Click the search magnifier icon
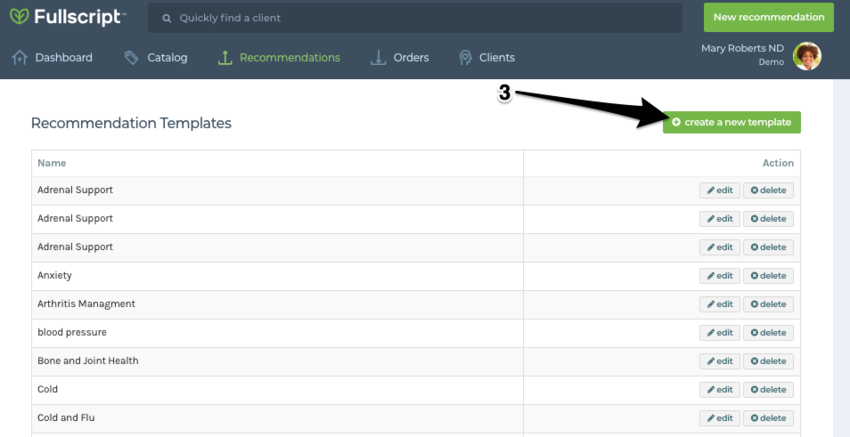This screenshot has height=437, width=850. (x=167, y=18)
